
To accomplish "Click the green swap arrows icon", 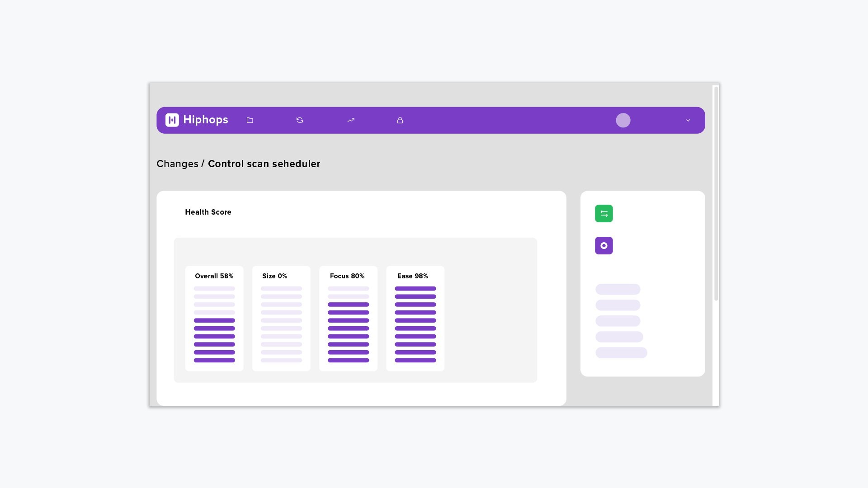I will pos(604,213).
